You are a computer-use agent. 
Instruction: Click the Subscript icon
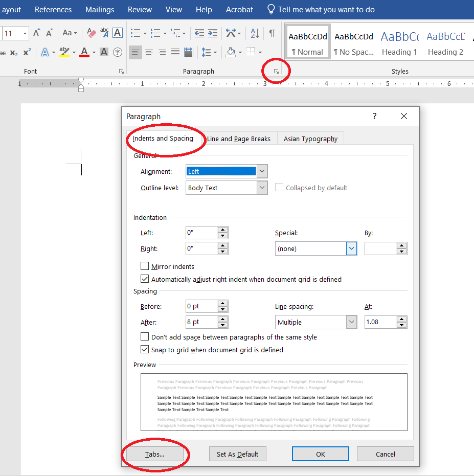coord(13,52)
